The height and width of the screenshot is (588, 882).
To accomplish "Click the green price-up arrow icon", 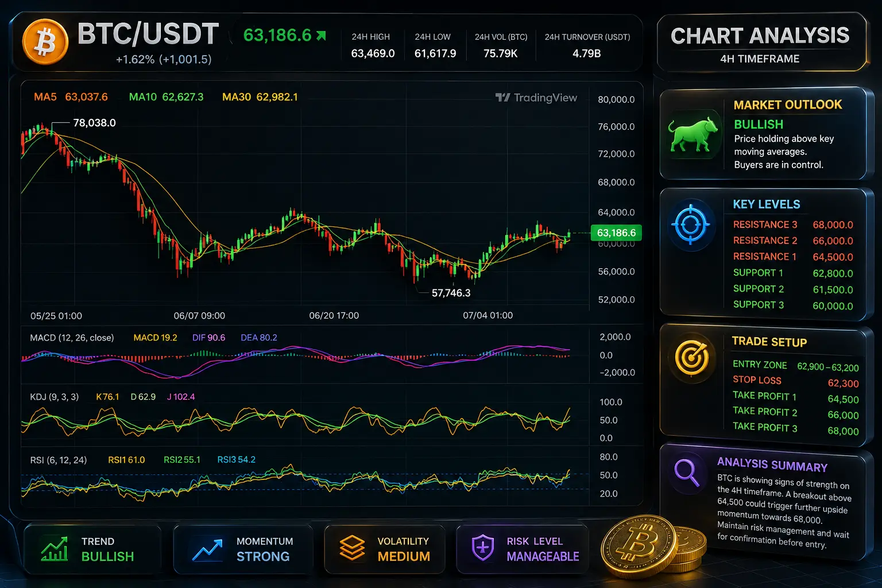I will [x=322, y=36].
